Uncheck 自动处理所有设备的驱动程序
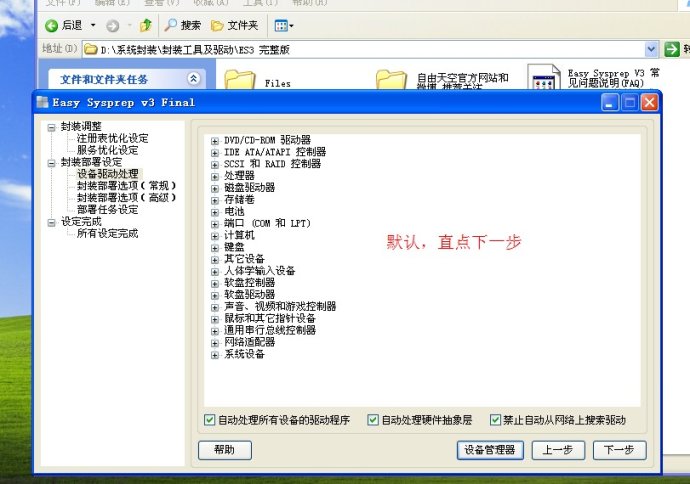The height and width of the screenshot is (484, 690). point(209,420)
